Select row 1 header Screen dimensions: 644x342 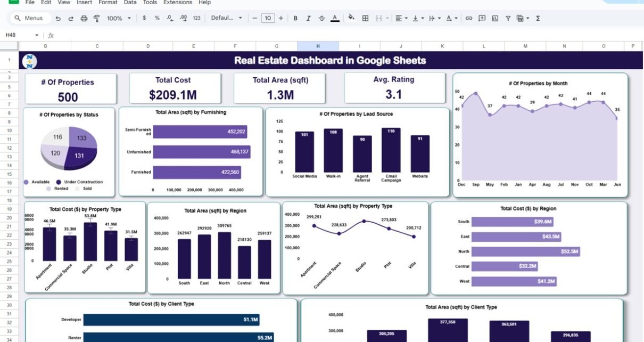coord(9,60)
